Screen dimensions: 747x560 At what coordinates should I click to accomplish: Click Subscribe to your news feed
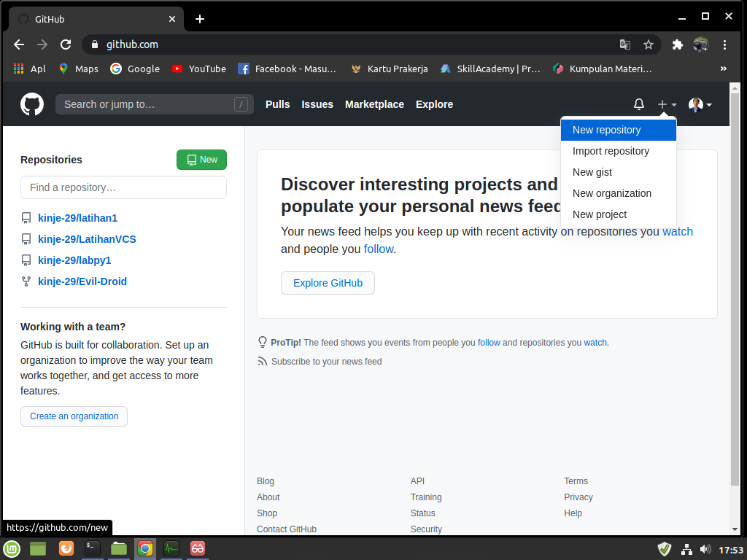tap(326, 362)
